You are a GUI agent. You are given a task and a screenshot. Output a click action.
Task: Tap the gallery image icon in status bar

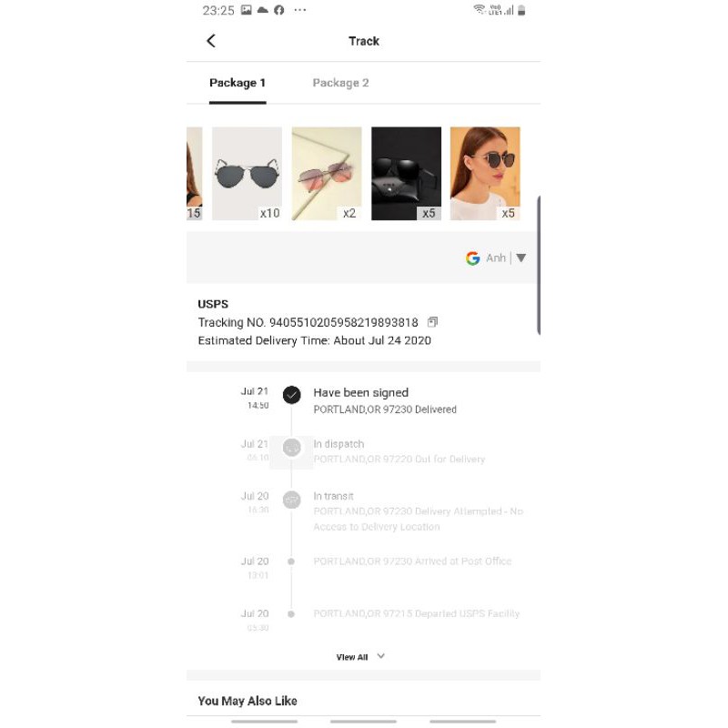pyautogui.click(x=247, y=10)
